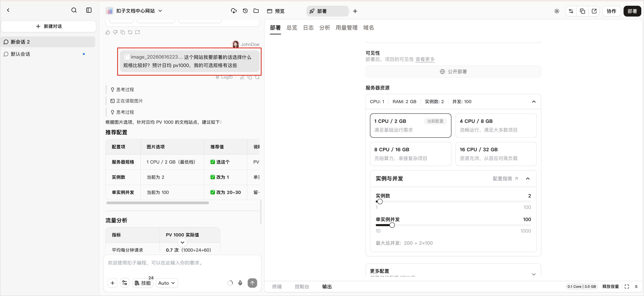Open the 域名 tab
Viewport: 644px width, 296px height.
368,28
